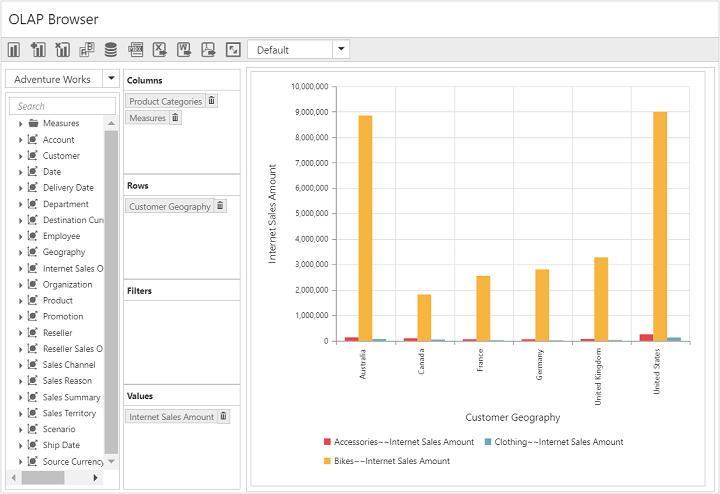Click the MDX query toolbar icon
The height and width of the screenshot is (494, 720).
pyautogui.click(x=135, y=50)
